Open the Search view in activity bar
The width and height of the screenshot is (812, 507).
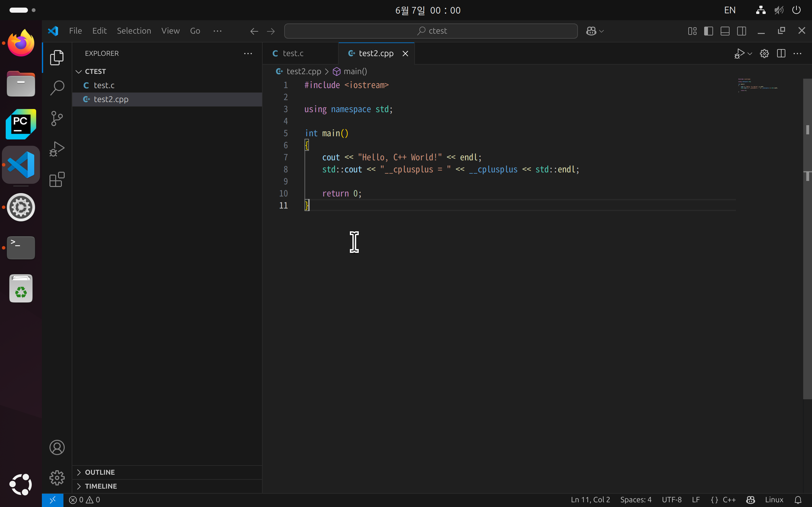pos(57,88)
